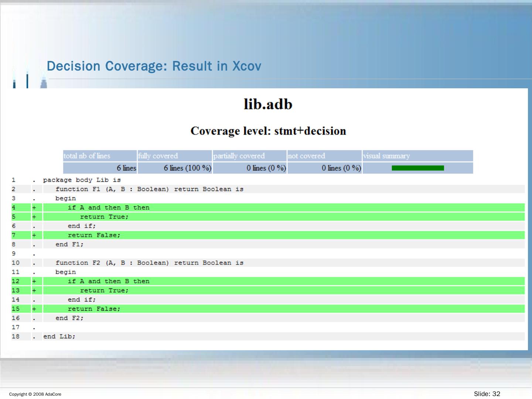Click the 'package body Lib is' line
This screenshot has height=399, width=532.
click(82, 180)
